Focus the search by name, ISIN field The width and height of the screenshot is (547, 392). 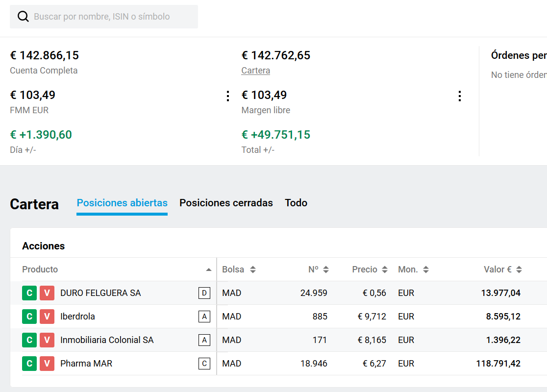pos(103,16)
